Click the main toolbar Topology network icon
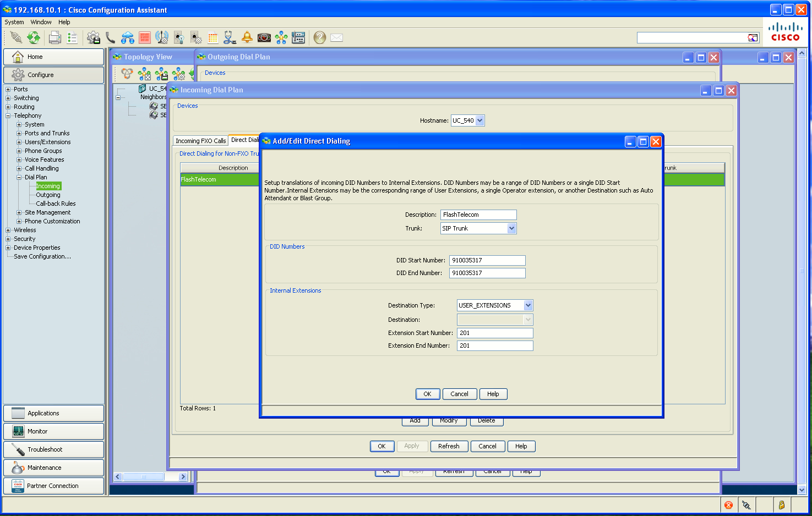The height and width of the screenshot is (516, 812). click(281, 37)
